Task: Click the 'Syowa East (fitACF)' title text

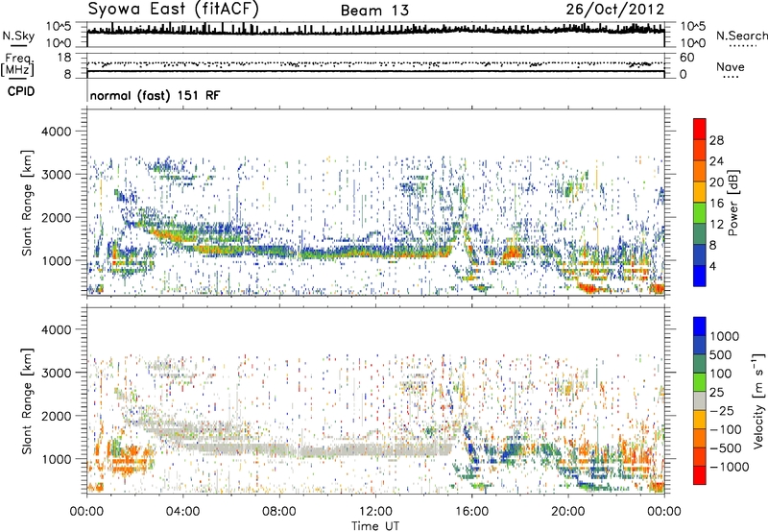Action: pos(173,9)
